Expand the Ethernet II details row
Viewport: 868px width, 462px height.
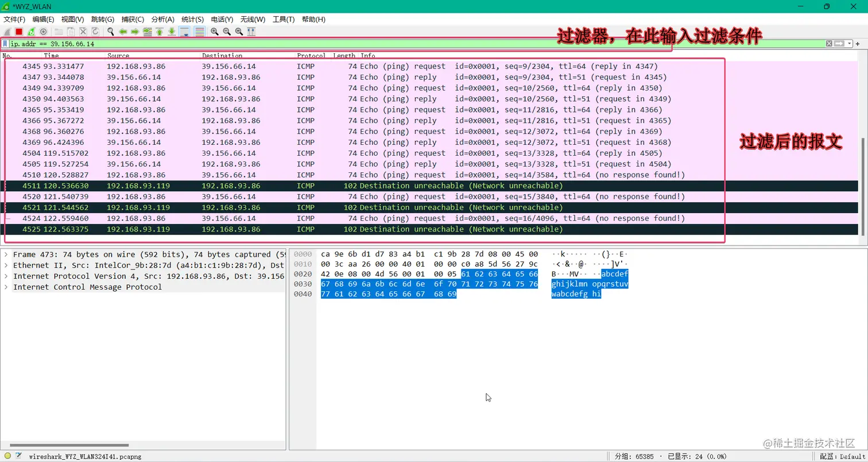point(6,265)
